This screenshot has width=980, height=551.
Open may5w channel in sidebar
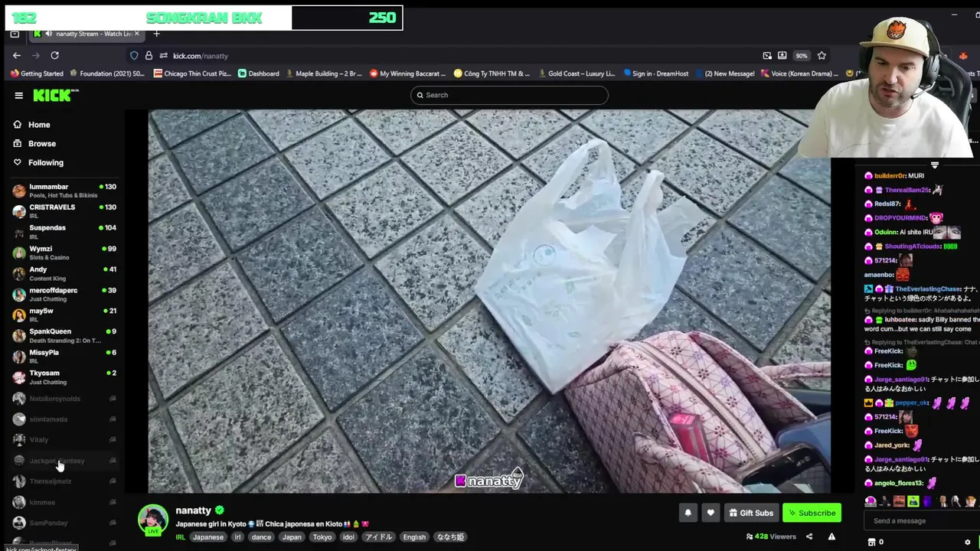coord(64,315)
